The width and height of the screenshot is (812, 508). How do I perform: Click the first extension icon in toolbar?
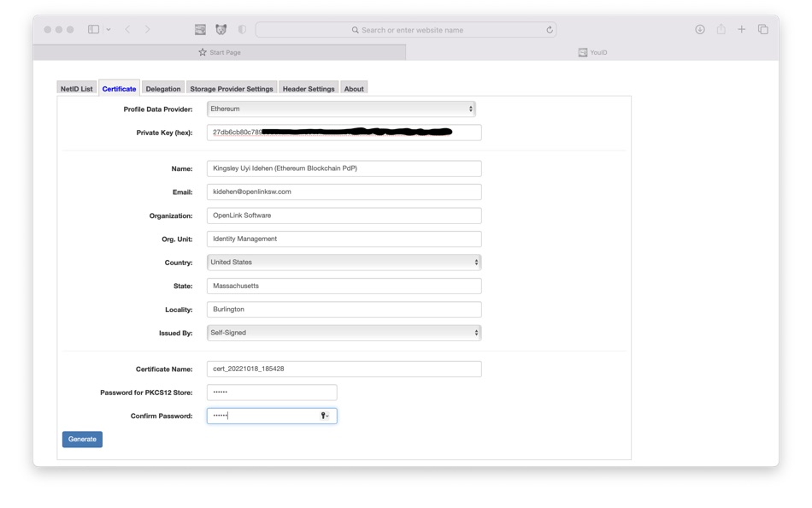[x=200, y=30]
